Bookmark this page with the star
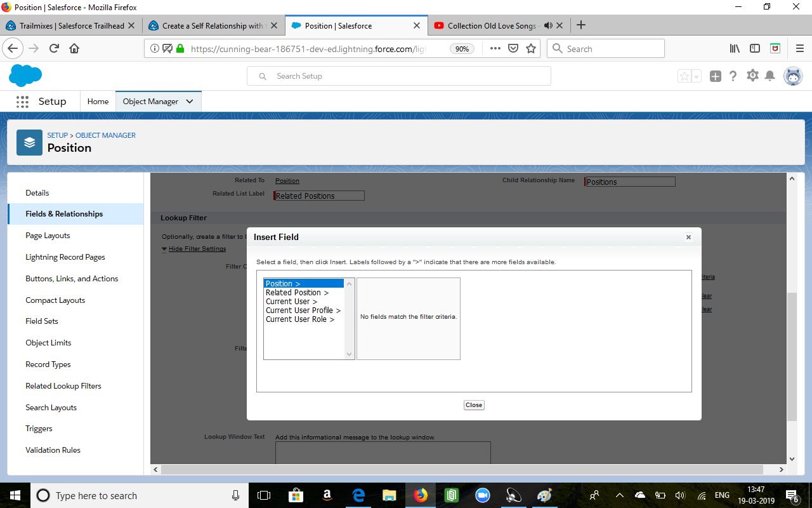Image resolution: width=812 pixels, height=508 pixels. [531, 48]
